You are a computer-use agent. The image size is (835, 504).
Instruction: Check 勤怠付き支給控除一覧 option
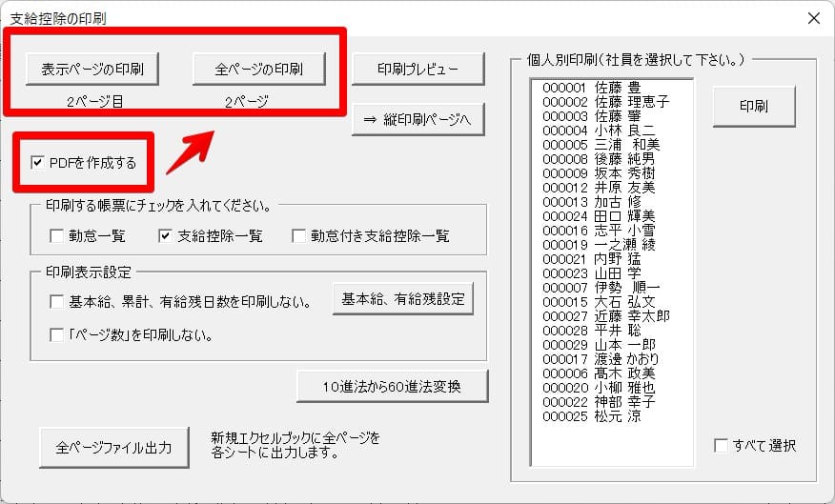tap(299, 235)
